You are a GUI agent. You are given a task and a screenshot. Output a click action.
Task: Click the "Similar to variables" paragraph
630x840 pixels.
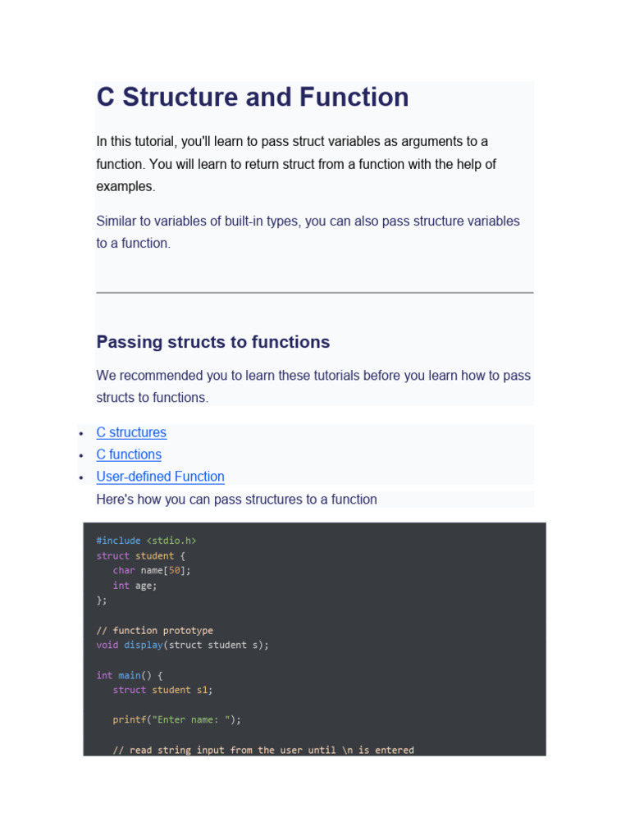(308, 232)
